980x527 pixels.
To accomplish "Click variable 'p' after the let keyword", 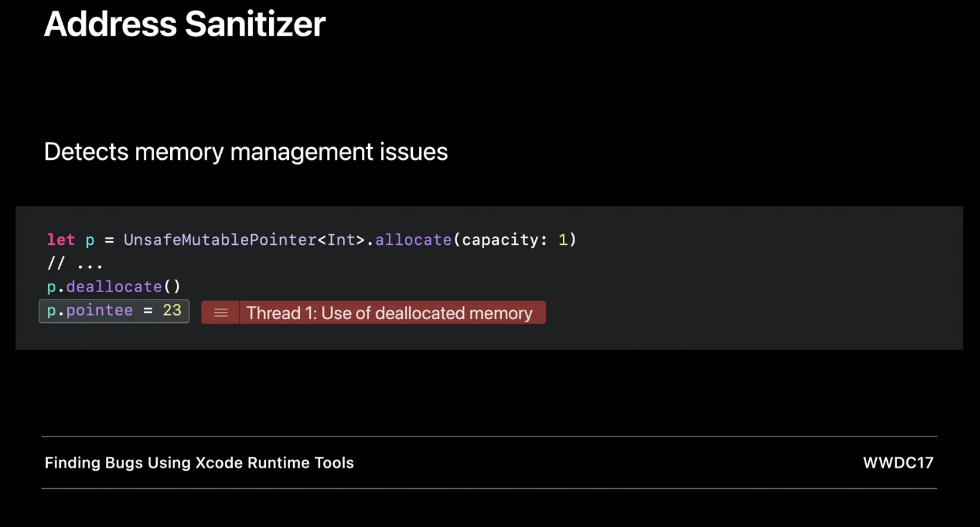I will click(90, 240).
